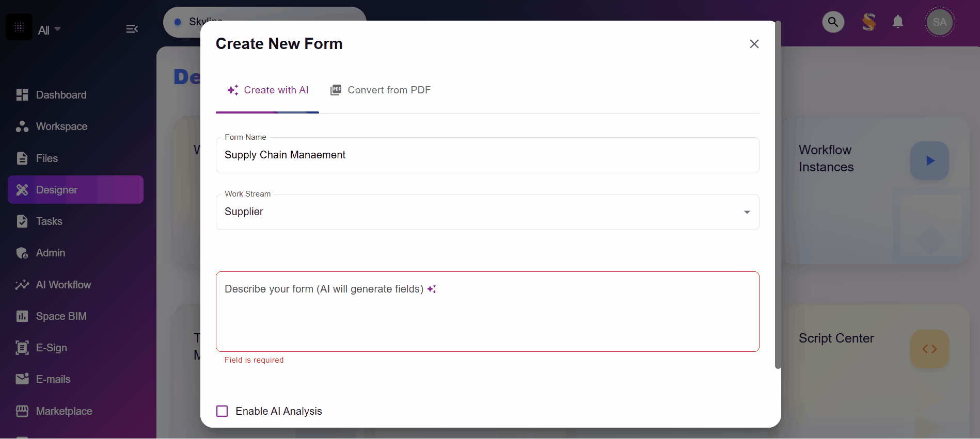Click the Workspace dots icon
The image size is (980, 439).
pos(22,126)
